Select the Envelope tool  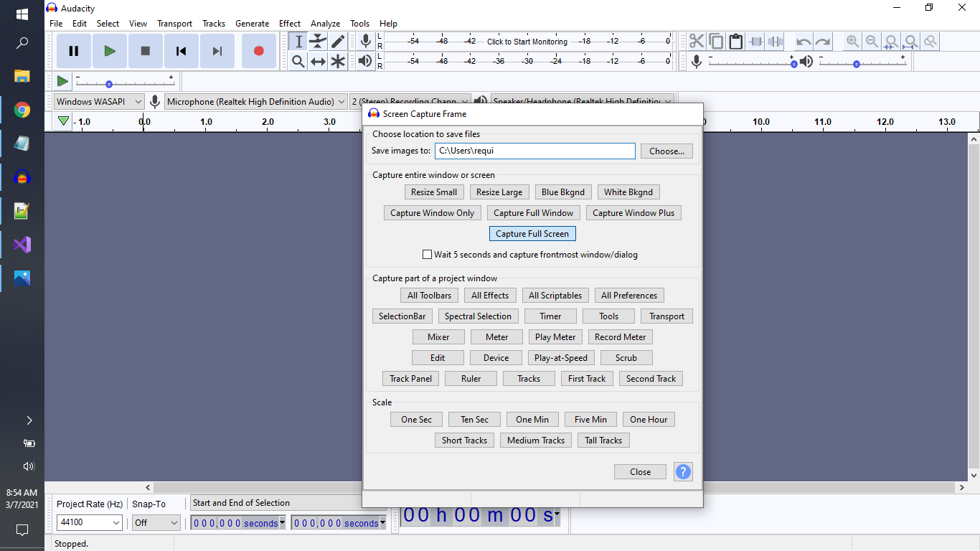[x=319, y=42]
